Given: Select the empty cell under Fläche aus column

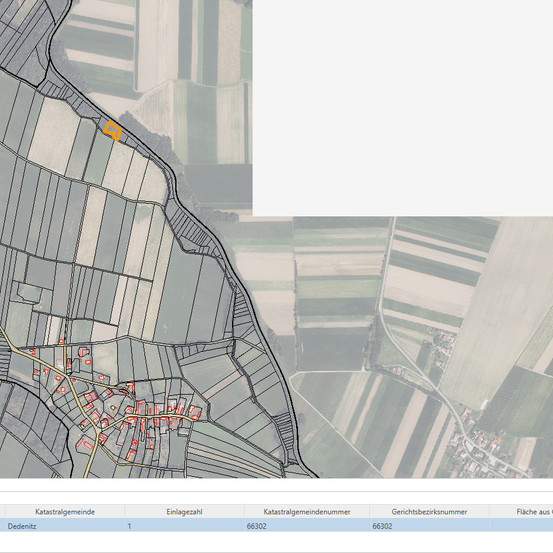Looking at the screenshot, I should tap(521, 526).
